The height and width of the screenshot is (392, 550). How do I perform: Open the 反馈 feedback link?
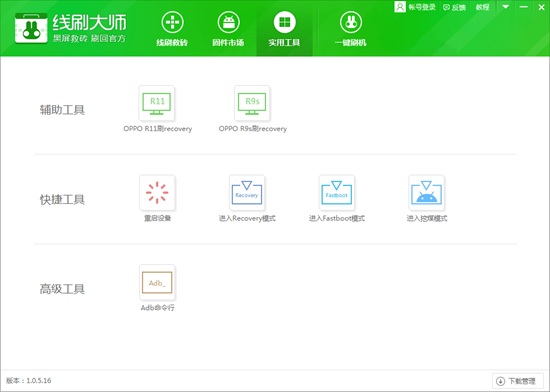[x=454, y=7]
